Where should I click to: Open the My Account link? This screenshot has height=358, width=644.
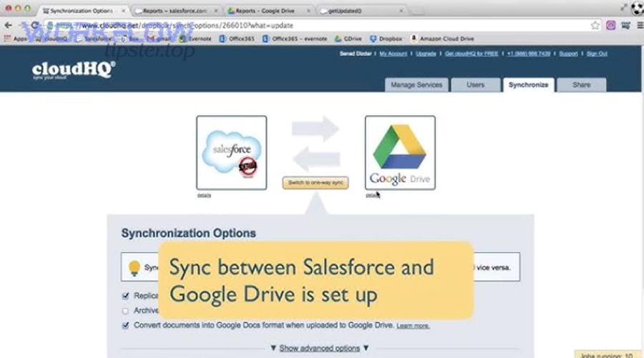(393, 54)
